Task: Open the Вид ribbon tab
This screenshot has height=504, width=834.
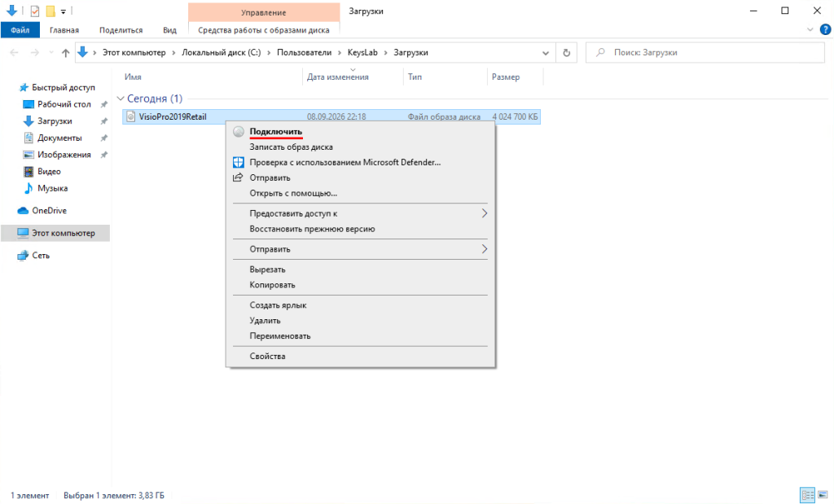Action: 169,30
